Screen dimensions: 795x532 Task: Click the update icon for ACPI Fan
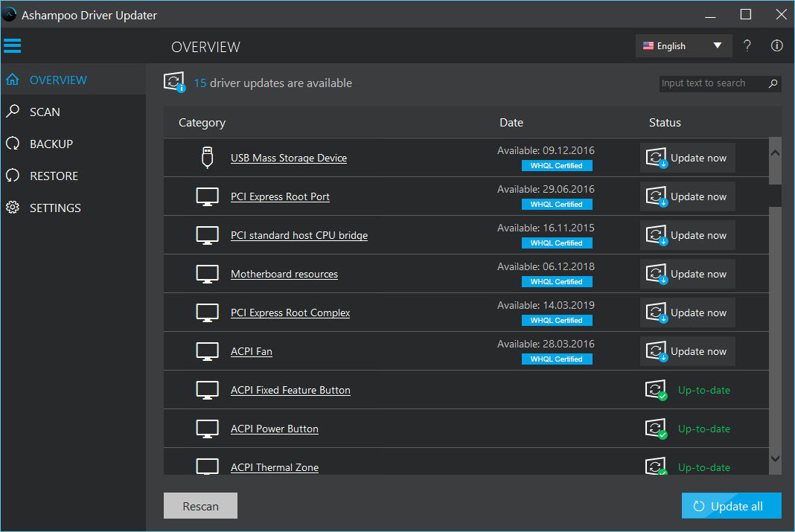(x=656, y=350)
